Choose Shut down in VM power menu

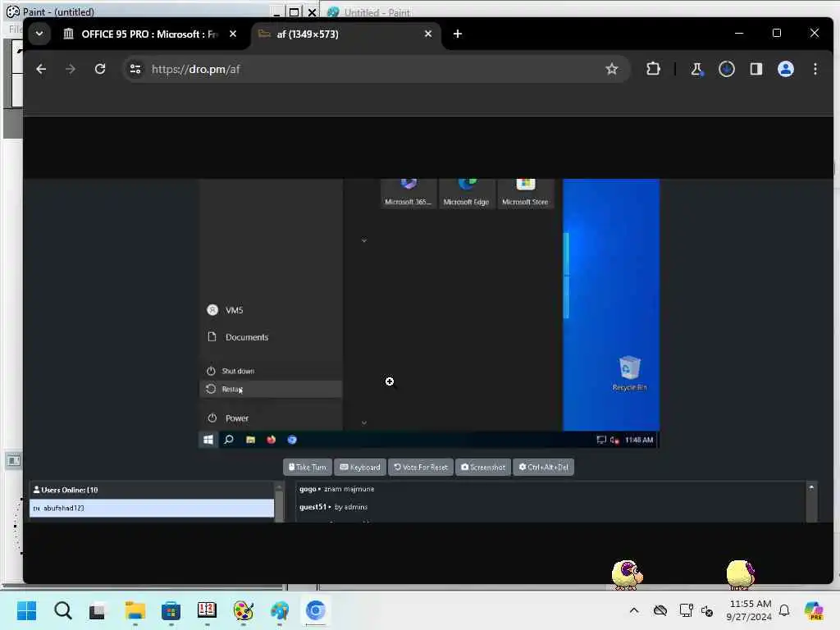(271, 371)
